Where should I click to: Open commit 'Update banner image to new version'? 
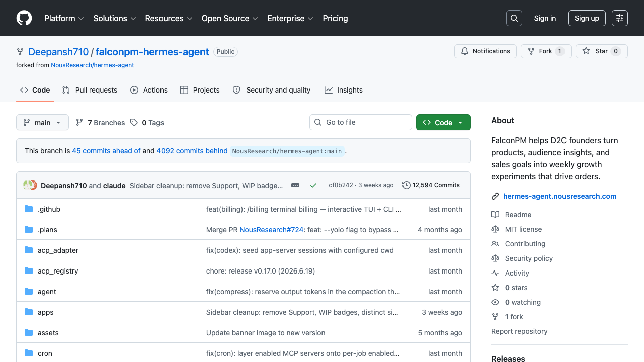tap(266, 333)
